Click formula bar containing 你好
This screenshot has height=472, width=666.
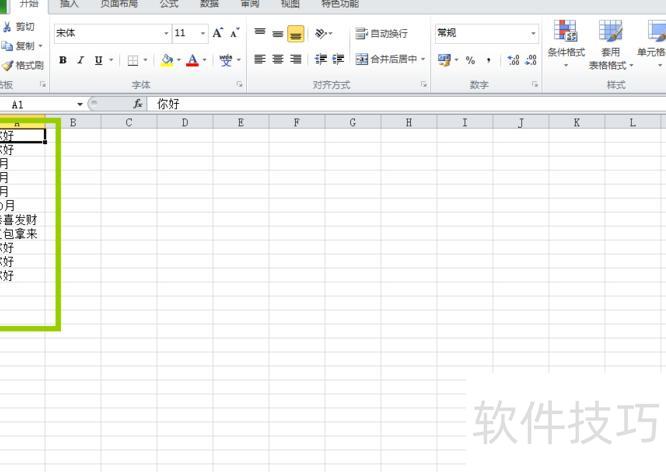[x=406, y=104]
